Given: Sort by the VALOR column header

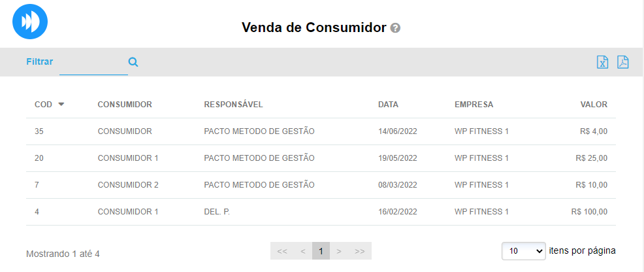Looking at the screenshot, I should 594,105.
